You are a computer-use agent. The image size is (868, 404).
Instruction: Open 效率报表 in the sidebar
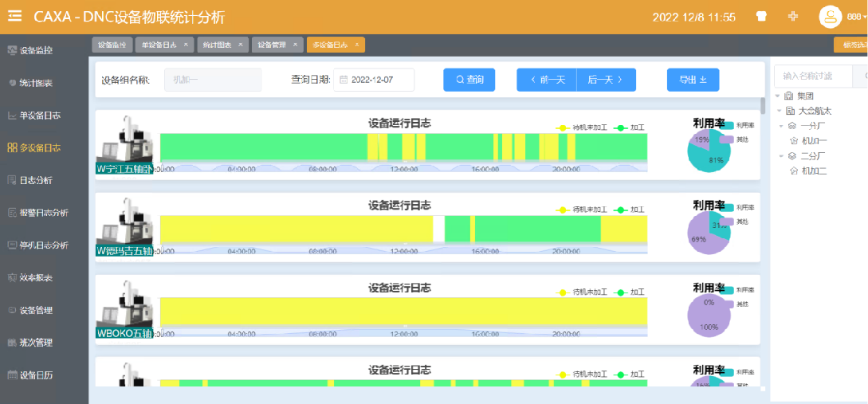(37, 277)
